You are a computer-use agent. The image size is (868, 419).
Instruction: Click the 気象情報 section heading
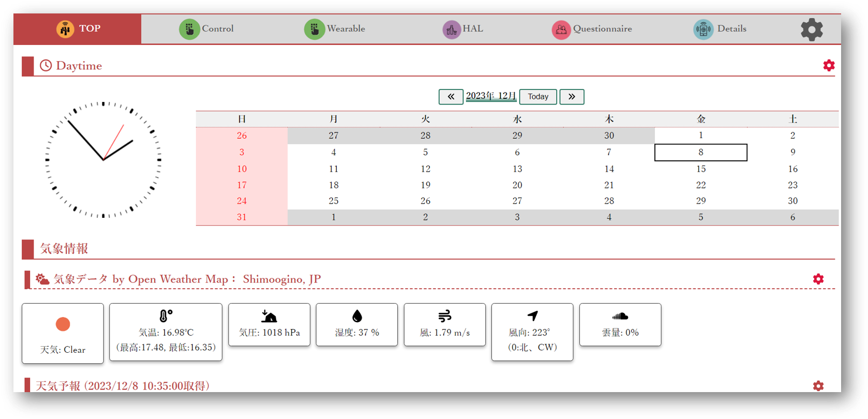tap(64, 249)
